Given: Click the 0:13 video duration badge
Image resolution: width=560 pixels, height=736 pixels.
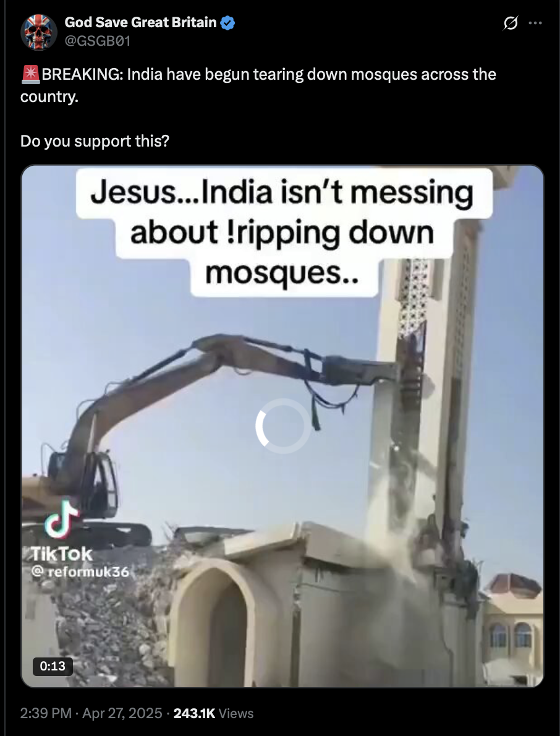Looking at the screenshot, I should point(53,665).
